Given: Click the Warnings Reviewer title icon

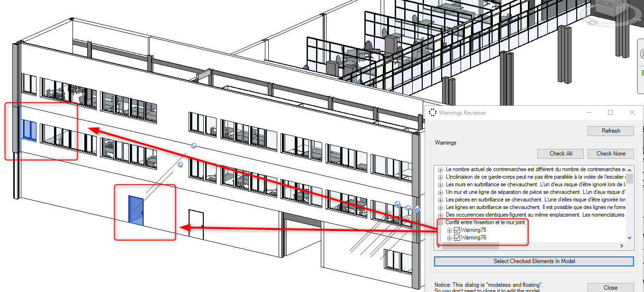Looking at the screenshot, I should pyautogui.click(x=432, y=112).
